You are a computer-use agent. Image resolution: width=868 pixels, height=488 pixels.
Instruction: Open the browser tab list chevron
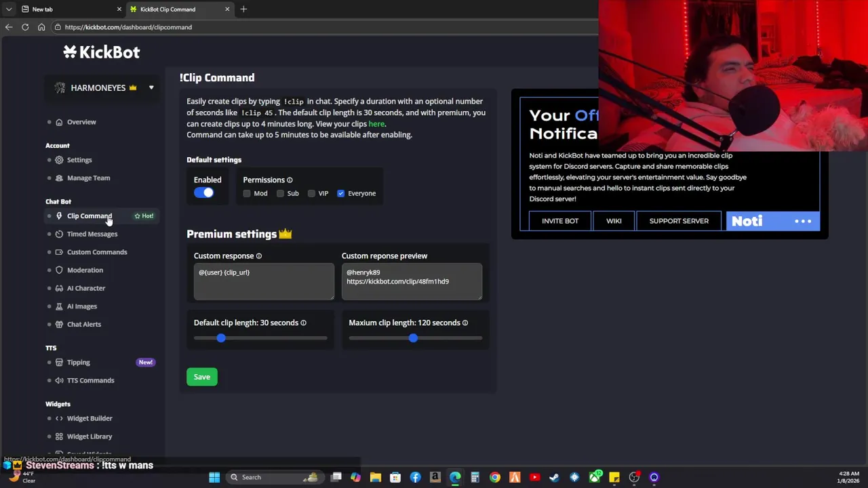(x=9, y=9)
